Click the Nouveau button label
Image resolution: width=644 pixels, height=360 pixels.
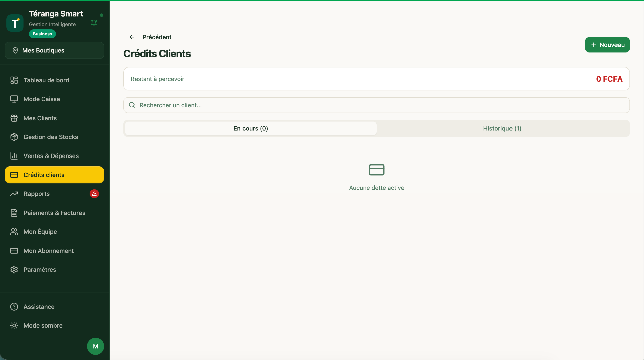(612, 45)
